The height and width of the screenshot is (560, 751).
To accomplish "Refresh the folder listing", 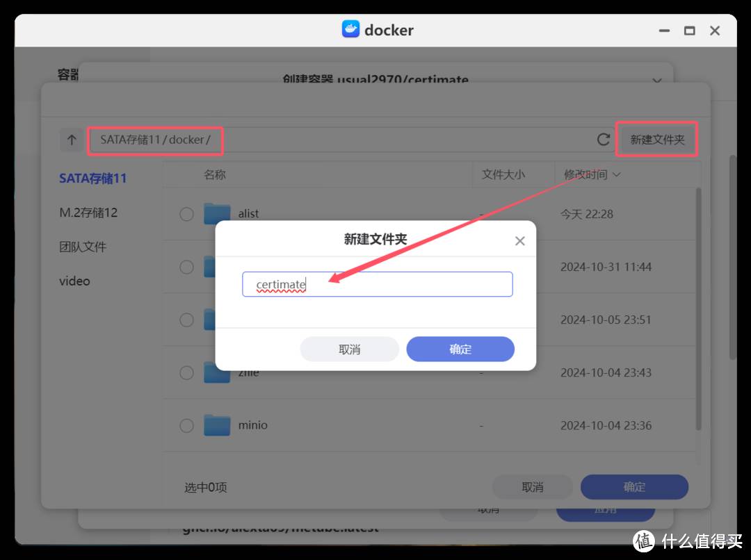I will (603, 139).
